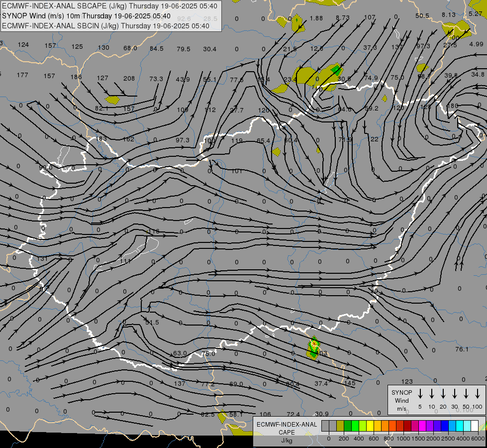Click the SYNOP wind arrow labeled 5
The width and height of the screenshot is (487, 448).
[x=420, y=394]
